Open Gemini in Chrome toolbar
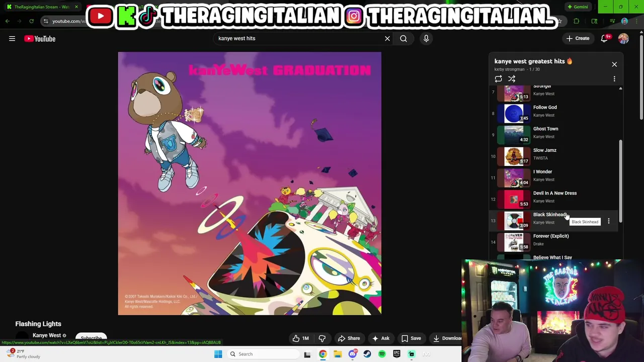Screen dimensions: 644x362 (x=577, y=7)
